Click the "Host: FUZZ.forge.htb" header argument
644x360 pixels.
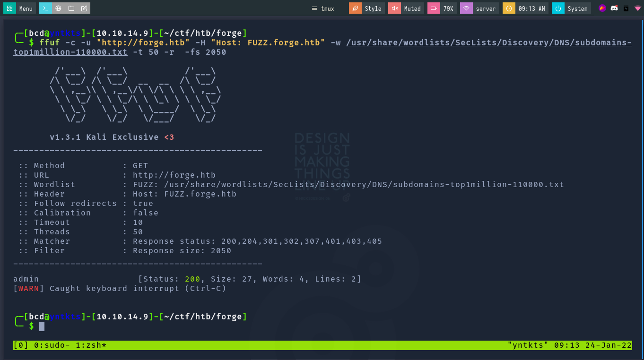pyautogui.click(x=268, y=43)
